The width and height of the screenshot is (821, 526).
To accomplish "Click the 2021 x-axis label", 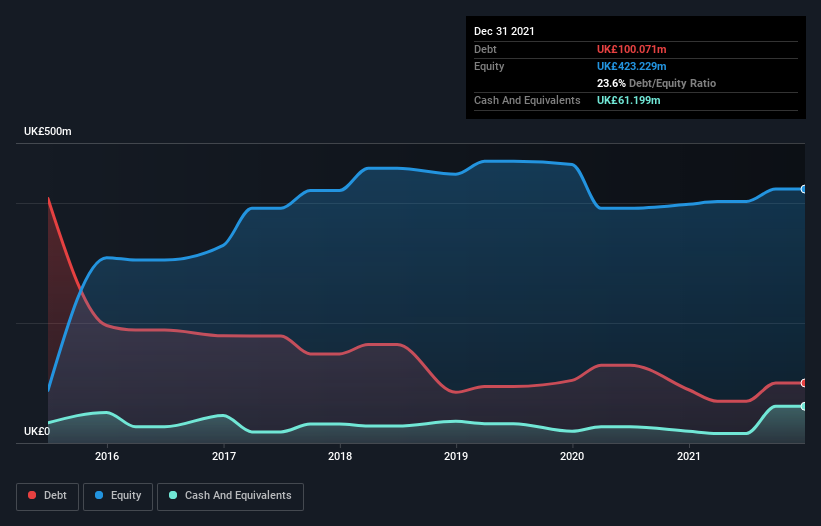I will [x=689, y=456].
